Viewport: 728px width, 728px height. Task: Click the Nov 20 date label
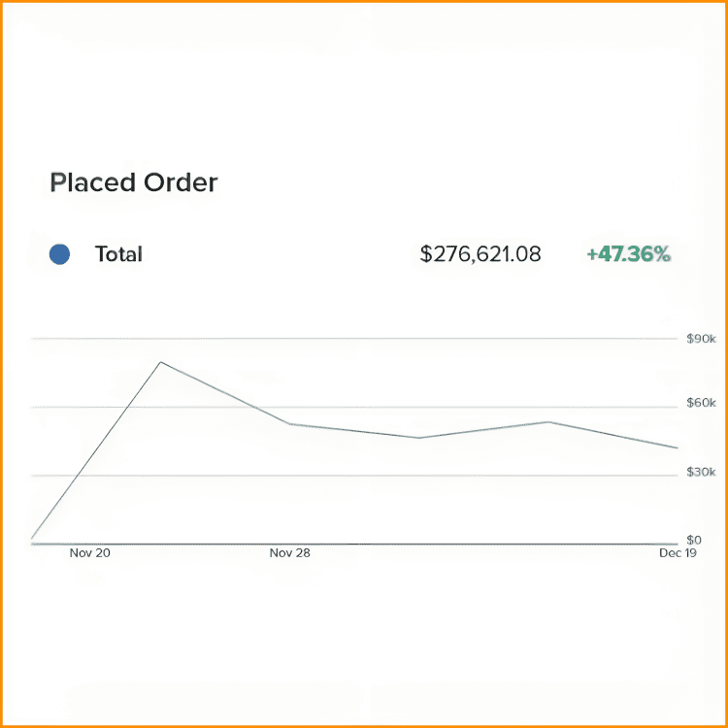click(90, 553)
